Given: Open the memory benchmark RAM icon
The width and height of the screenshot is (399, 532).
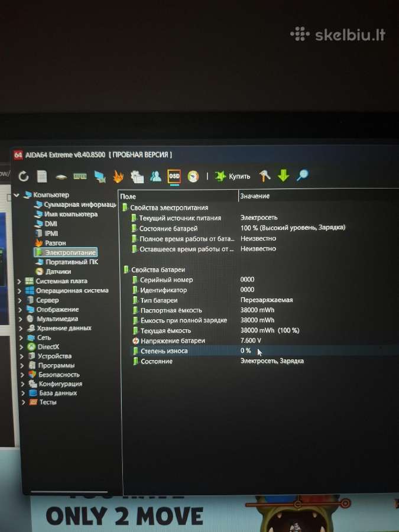Looking at the screenshot, I should pos(80,176).
